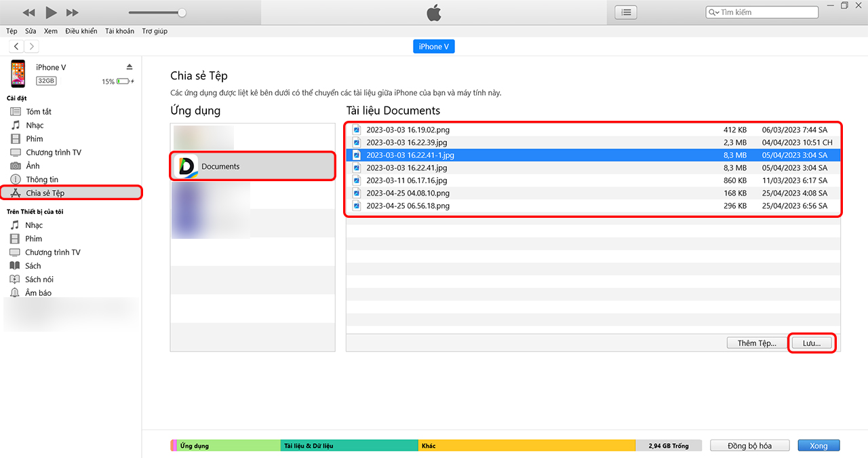Open the Sửa menu
This screenshot has height=458, width=868.
pyautogui.click(x=31, y=31)
